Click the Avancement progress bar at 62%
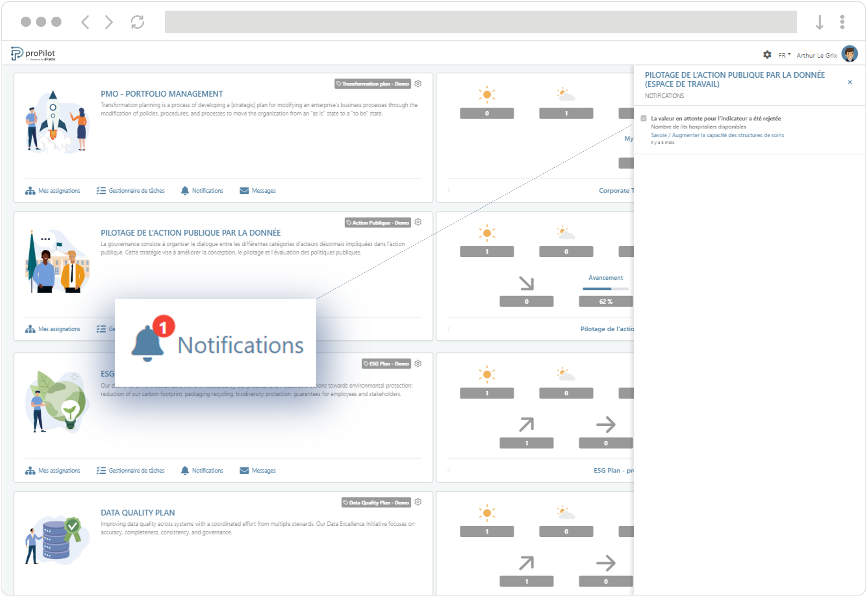 coord(605,289)
